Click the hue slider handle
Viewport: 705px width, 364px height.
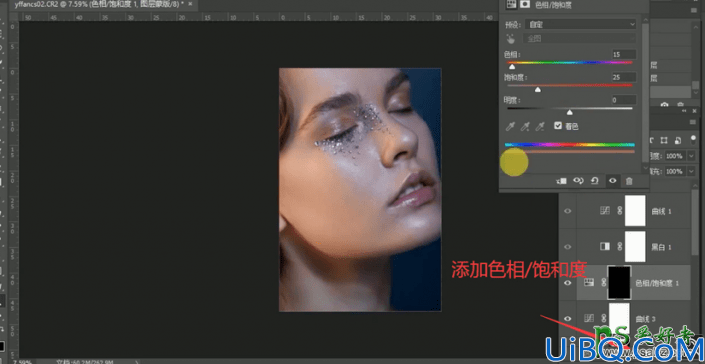pyautogui.click(x=512, y=67)
